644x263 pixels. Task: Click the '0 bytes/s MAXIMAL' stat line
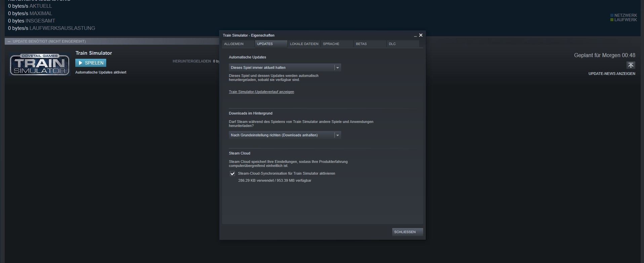pos(30,13)
